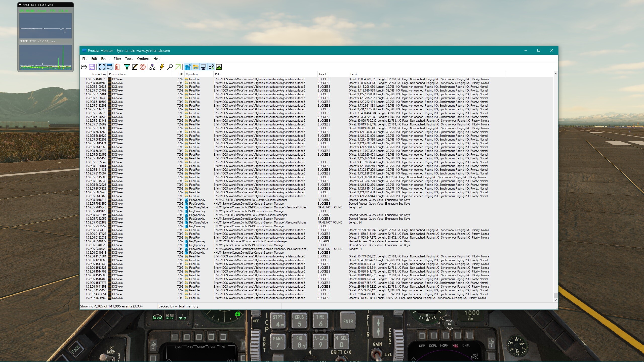
Task: Open the Filter menu
Action: tap(117, 59)
